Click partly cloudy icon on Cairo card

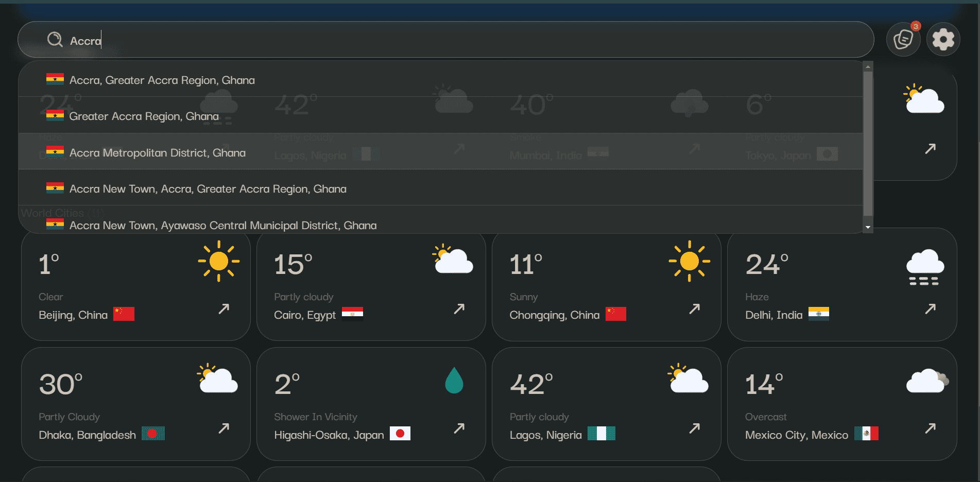coord(453,259)
